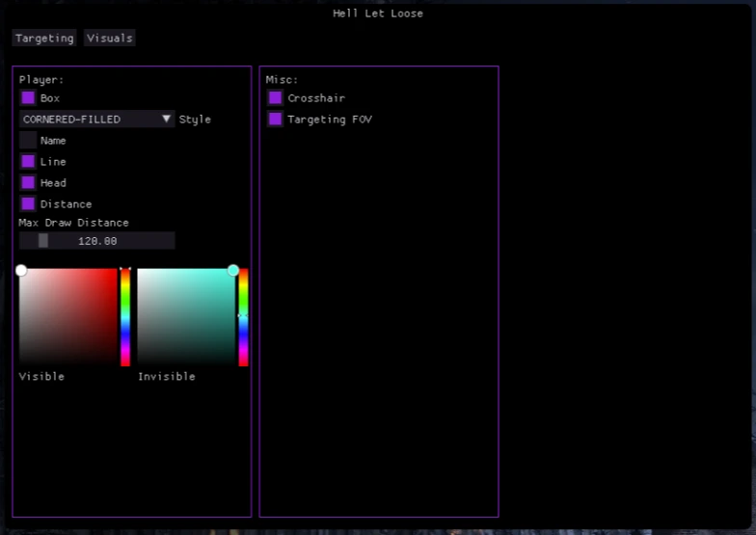Click the Visible label below the picker
The image size is (756, 535).
[x=41, y=376]
